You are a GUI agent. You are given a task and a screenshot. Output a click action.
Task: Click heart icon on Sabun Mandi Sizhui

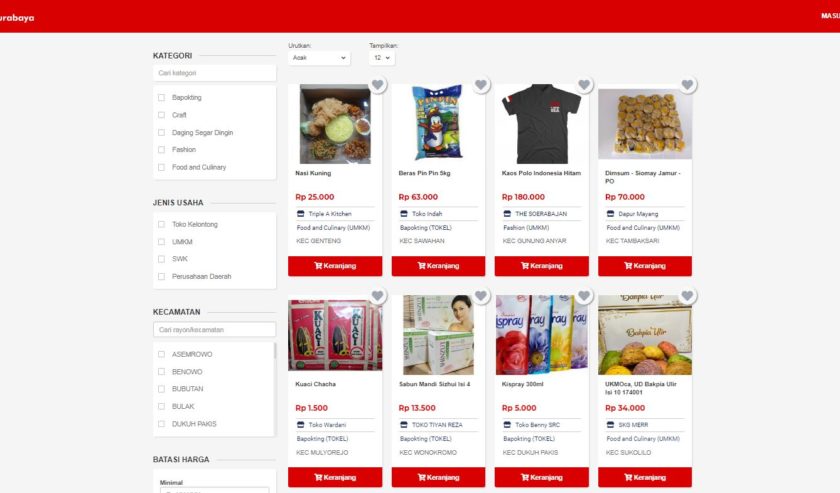click(481, 296)
